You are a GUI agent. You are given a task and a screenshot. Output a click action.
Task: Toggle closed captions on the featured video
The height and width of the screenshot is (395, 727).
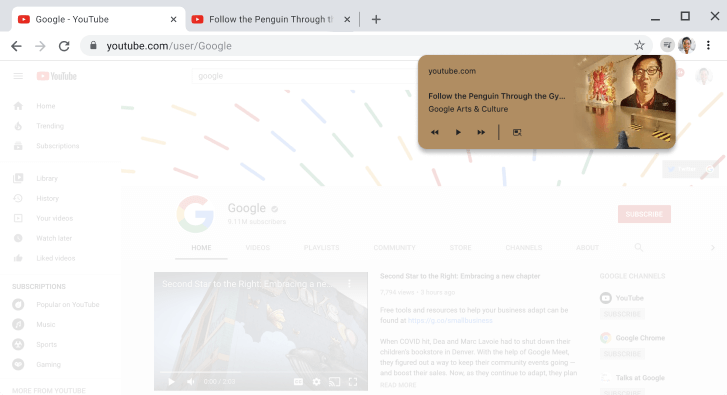(x=298, y=382)
